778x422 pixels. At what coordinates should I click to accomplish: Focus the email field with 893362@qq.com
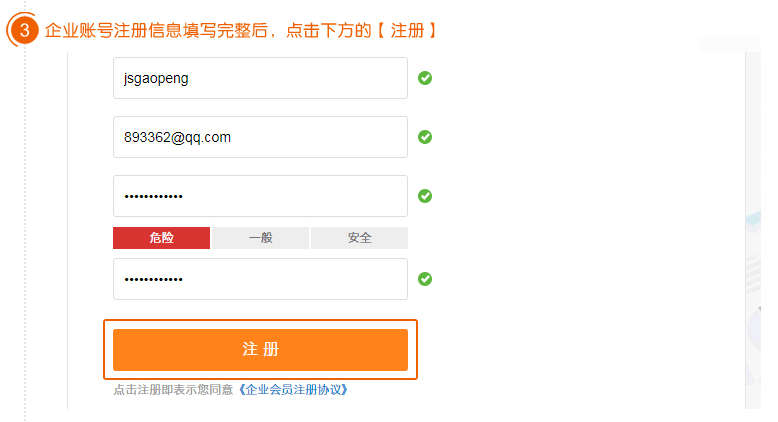point(260,137)
